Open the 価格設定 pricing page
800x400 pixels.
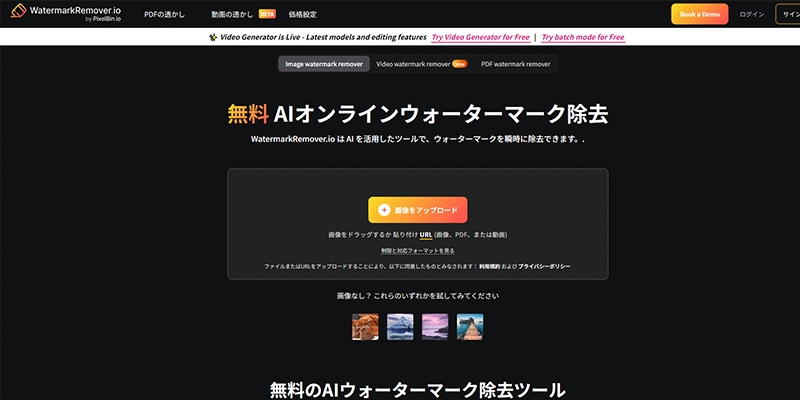(303, 15)
